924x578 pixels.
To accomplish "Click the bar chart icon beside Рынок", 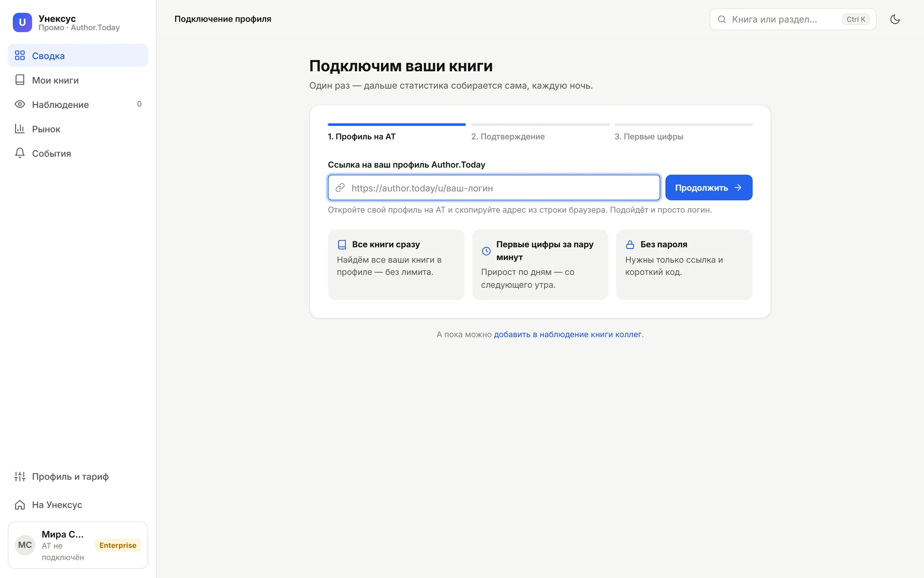I will click(20, 129).
